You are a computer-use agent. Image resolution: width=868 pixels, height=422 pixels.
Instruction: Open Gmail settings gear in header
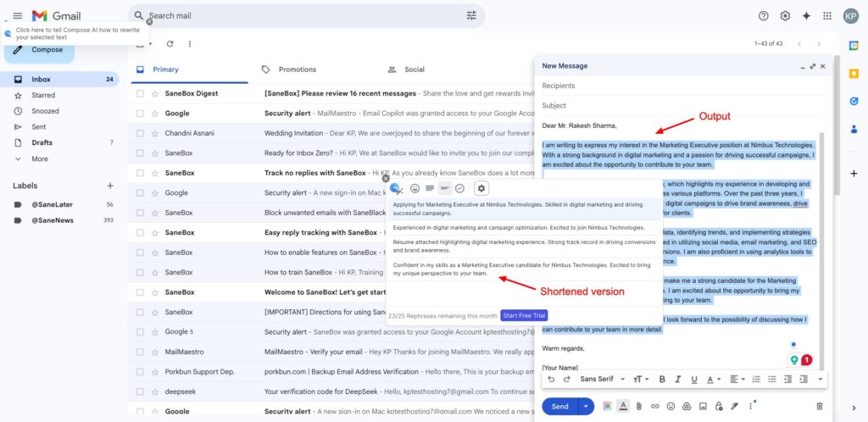point(785,16)
